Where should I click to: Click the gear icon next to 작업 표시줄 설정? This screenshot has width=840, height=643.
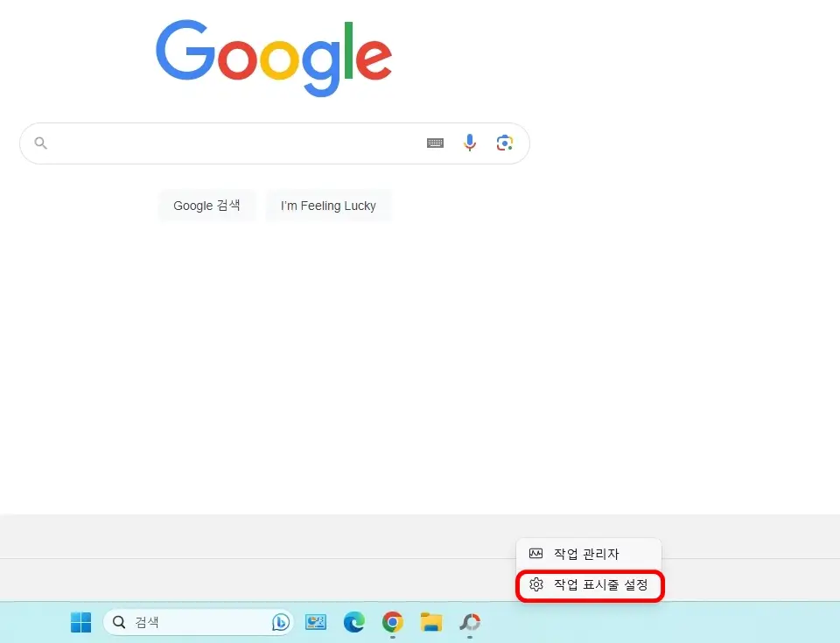point(535,586)
